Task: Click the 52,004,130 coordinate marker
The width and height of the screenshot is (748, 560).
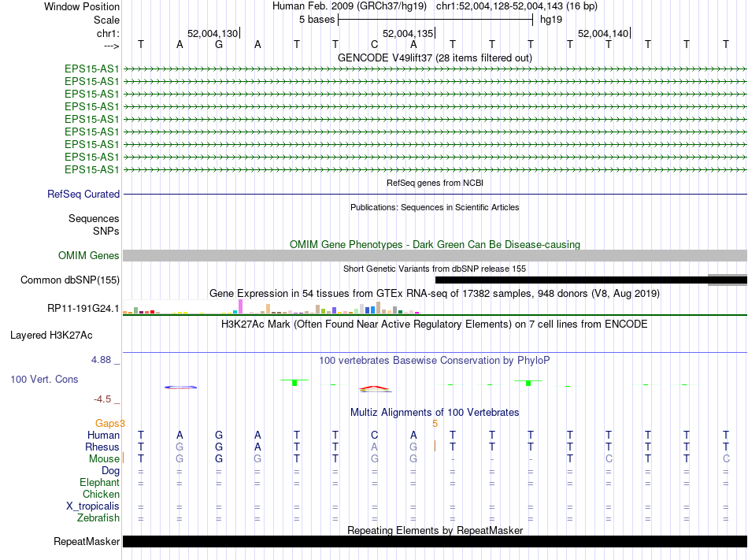Action: point(213,33)
